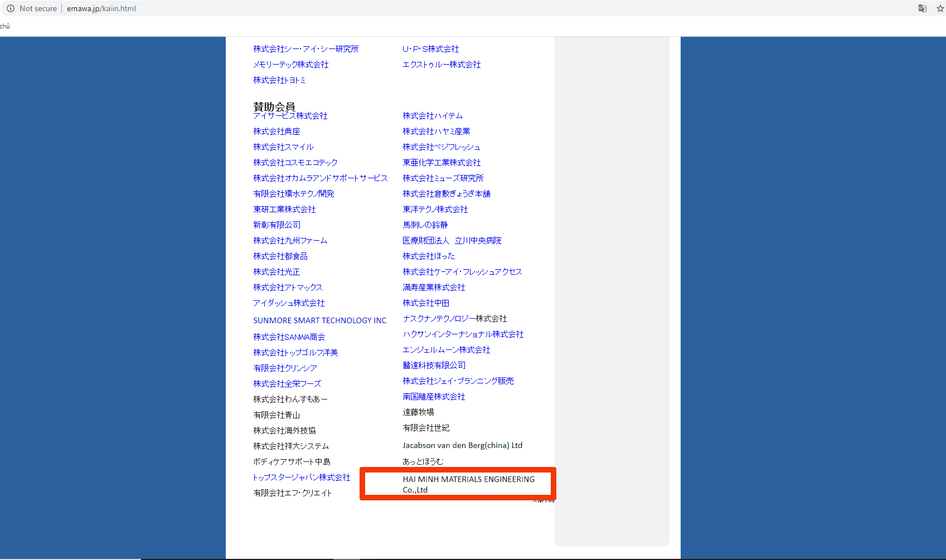Click the メモリーテック株式会社 link
The image size is (946, 560).
290,65
